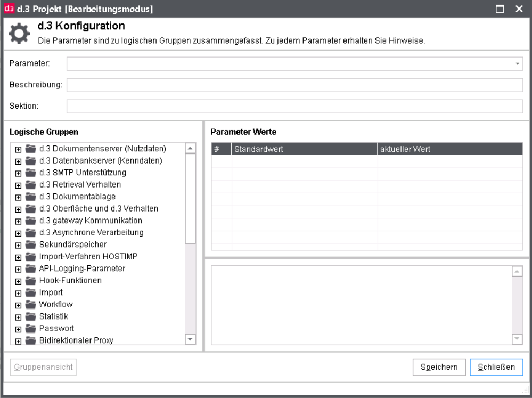Viewport: 532px width, 398px height.
Task: Click folder icon of Import-Verfahren HOSTIMP
Action: [30, 257]
